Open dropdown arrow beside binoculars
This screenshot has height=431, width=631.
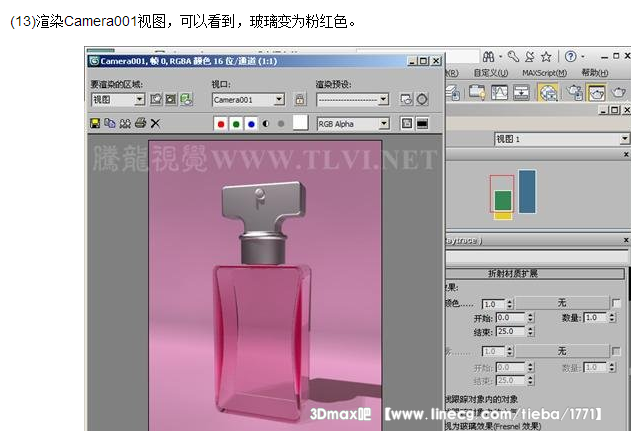coord(501,57)
